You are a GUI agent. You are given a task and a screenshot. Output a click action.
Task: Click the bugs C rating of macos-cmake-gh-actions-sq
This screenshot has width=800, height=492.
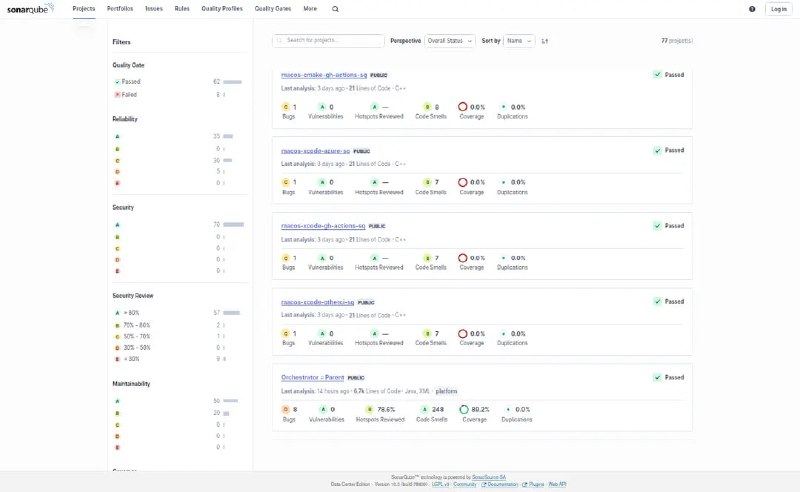pyautogui.click(x=286, y=107)
